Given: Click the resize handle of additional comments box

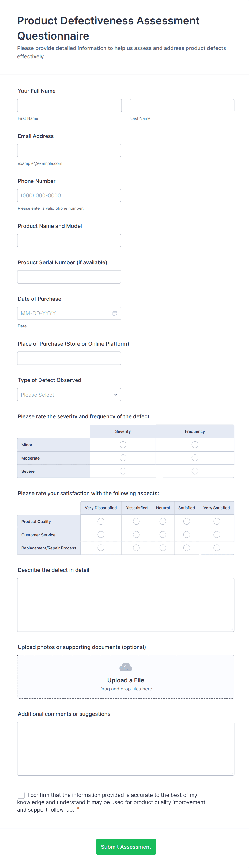Looking at the screenshot, I should (x=231, y=773).
